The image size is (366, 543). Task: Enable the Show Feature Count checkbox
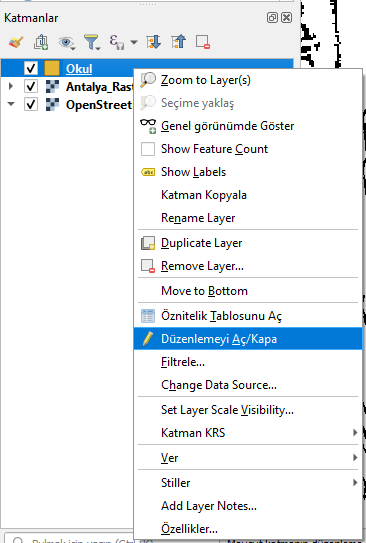pos(148,149)
